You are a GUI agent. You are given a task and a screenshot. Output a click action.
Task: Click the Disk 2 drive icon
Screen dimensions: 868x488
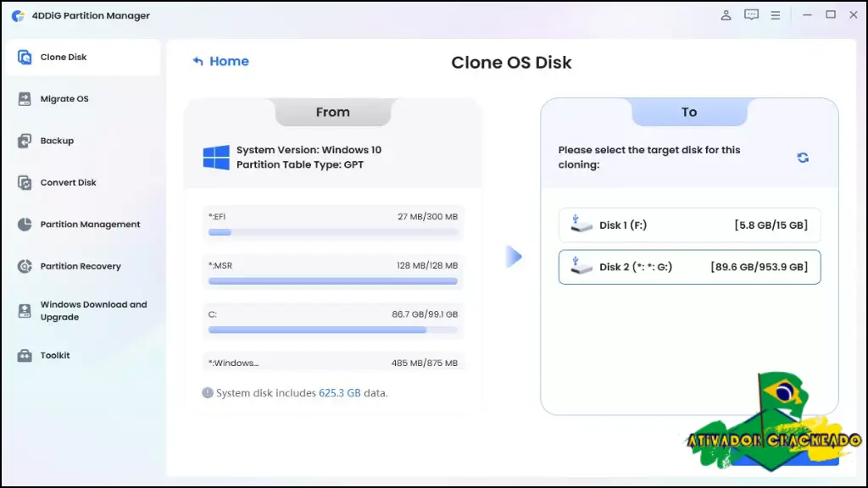tap(581, 265)
